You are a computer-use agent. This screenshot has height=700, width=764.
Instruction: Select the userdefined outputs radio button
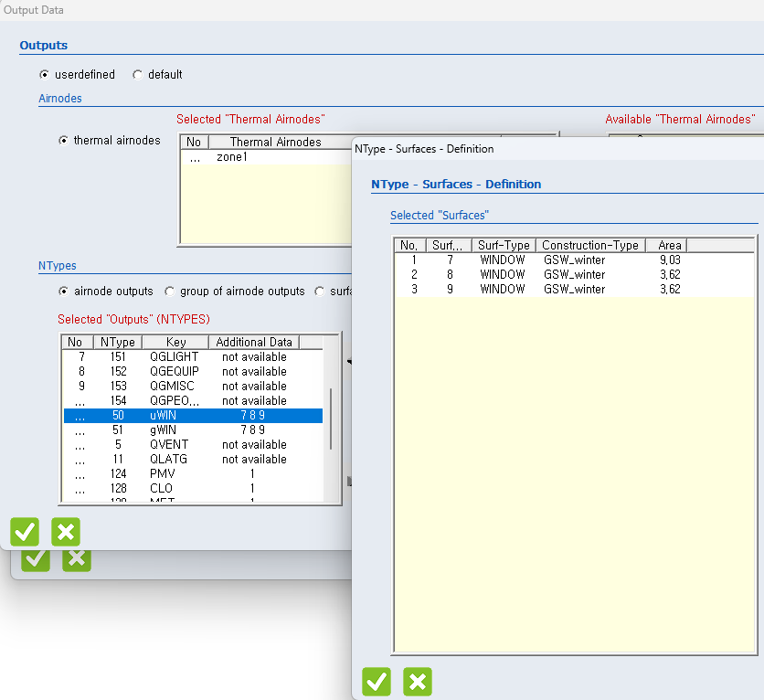coord(45,75)
